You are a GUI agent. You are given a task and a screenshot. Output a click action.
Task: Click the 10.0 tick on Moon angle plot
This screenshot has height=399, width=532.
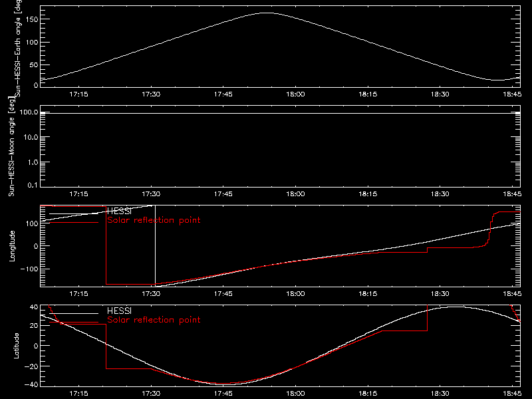click(31, 137)
